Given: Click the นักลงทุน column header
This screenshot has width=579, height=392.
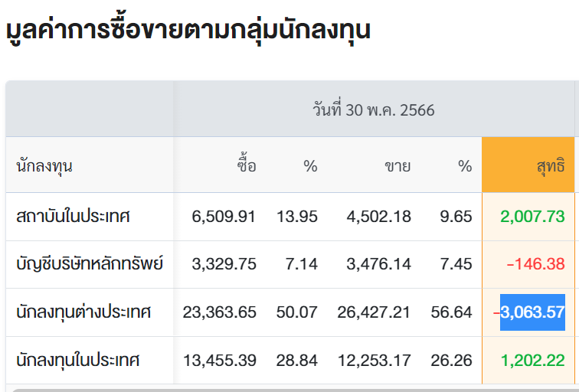Looking at the screenshot, I should pyautogui.click(x=44, y=165).
